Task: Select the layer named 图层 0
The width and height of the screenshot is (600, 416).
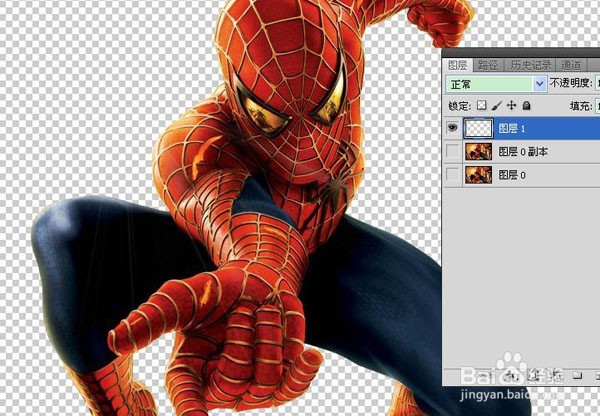Action: 512,175
